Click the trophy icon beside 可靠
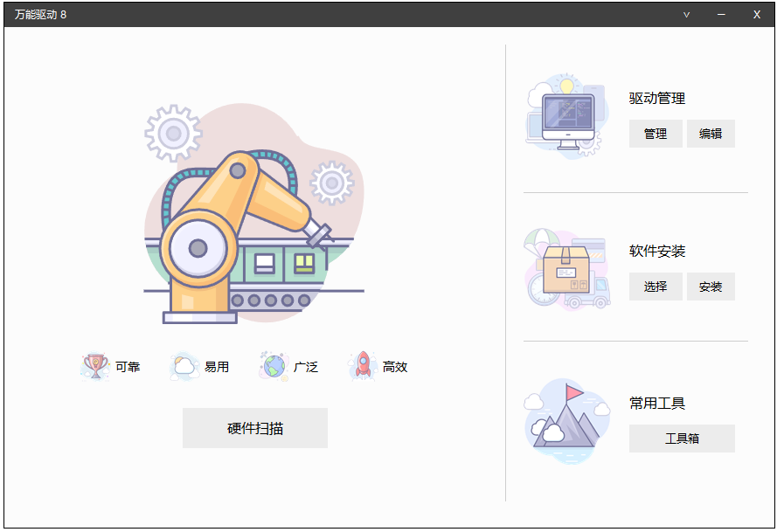This screenshot has width=784, height=532. [x=94, y=366]
